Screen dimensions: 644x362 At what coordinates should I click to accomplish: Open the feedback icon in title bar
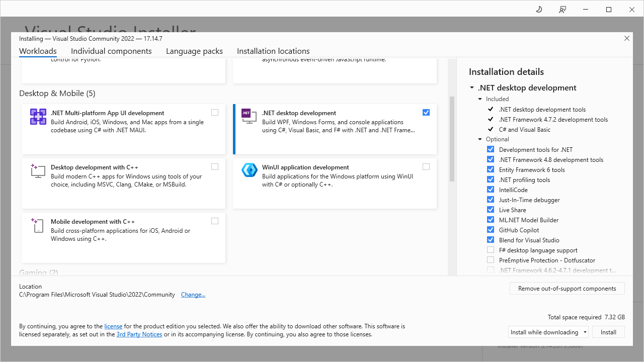click(x=562, y=10)
